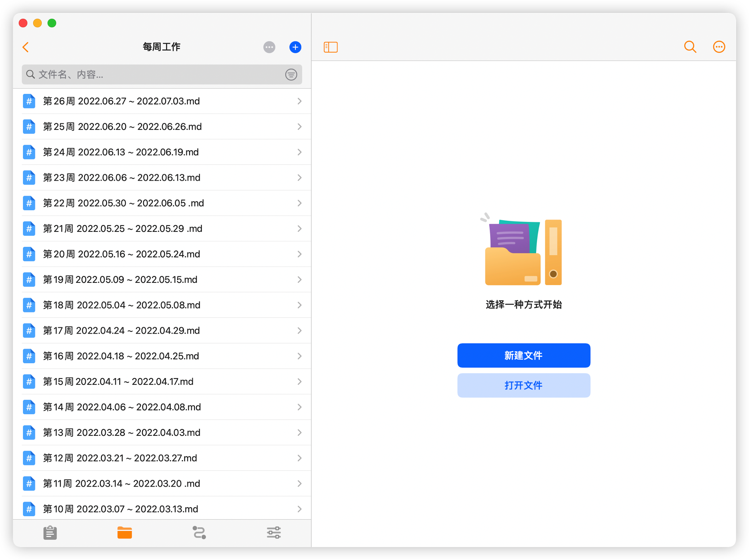Expand chevron on the 第20周 row
This screenshot has height=560, width=749.
point(300,254)
